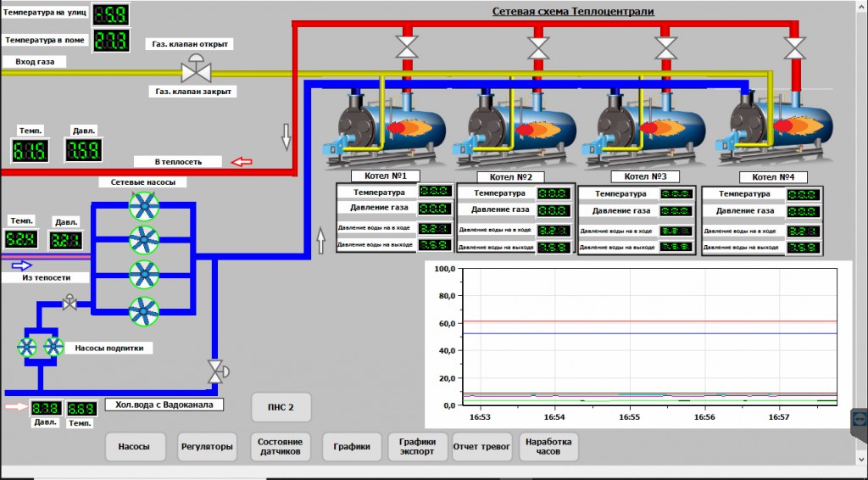Select the first network pump fan icon
868x480 pixels.
click(x=144, y=206)
